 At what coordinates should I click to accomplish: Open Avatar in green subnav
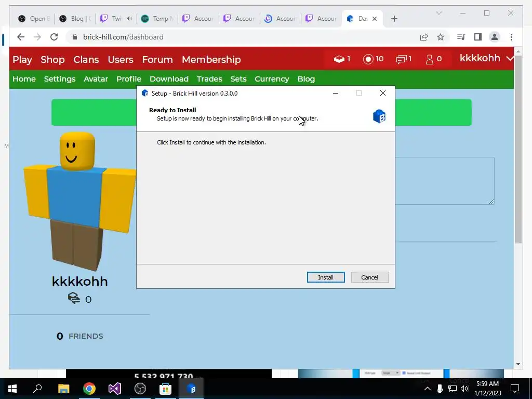(x=96, y=79)
